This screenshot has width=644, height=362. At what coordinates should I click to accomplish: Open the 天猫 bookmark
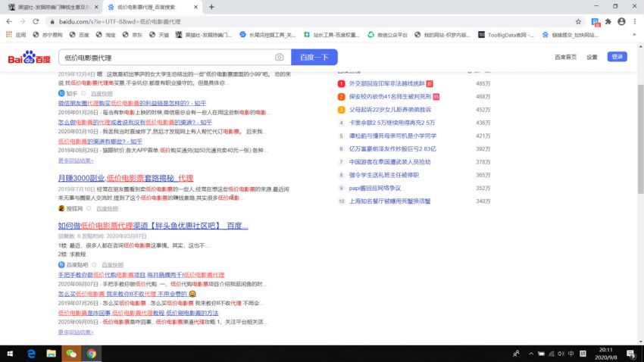(159, 35)
